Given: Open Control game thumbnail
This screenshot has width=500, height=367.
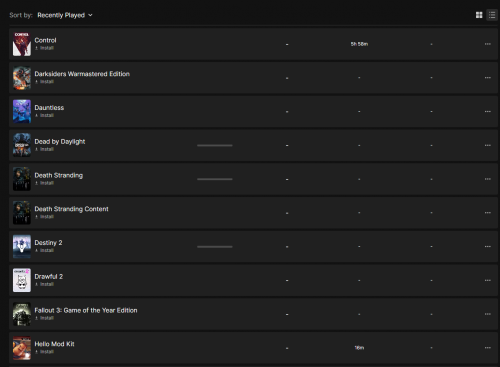Looking at the screenshot, I should coord(22,44).
